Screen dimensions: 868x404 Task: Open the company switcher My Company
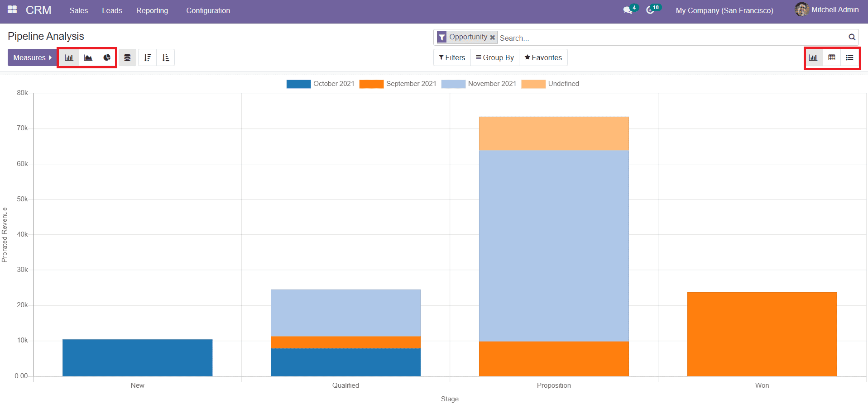point(724,10)
